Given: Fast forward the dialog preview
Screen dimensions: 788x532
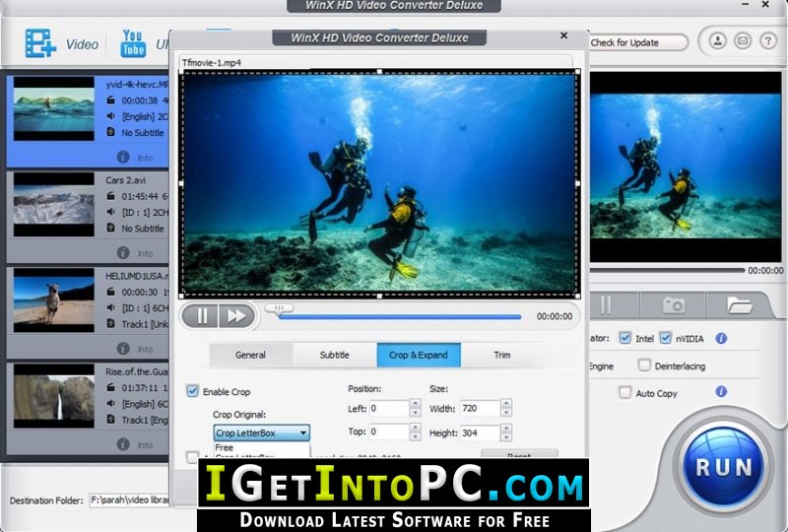Looking at the screenshot, I should click(x=235, y=316).
